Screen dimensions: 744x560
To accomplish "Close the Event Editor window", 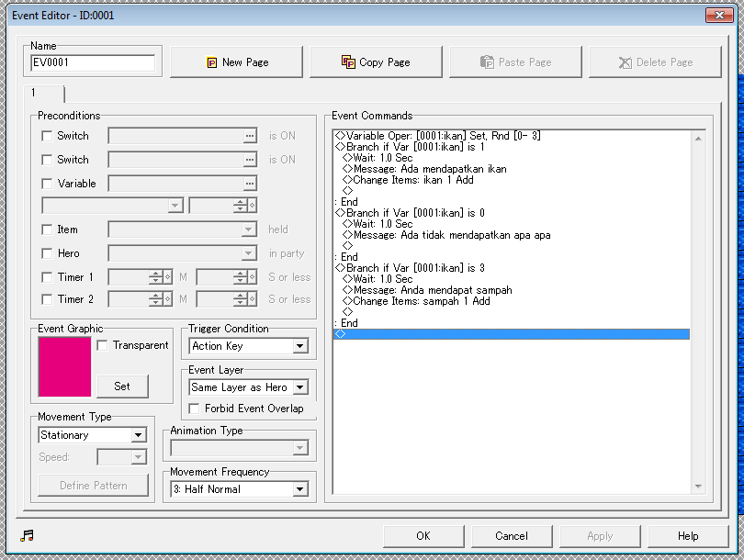I will (719, 16).
